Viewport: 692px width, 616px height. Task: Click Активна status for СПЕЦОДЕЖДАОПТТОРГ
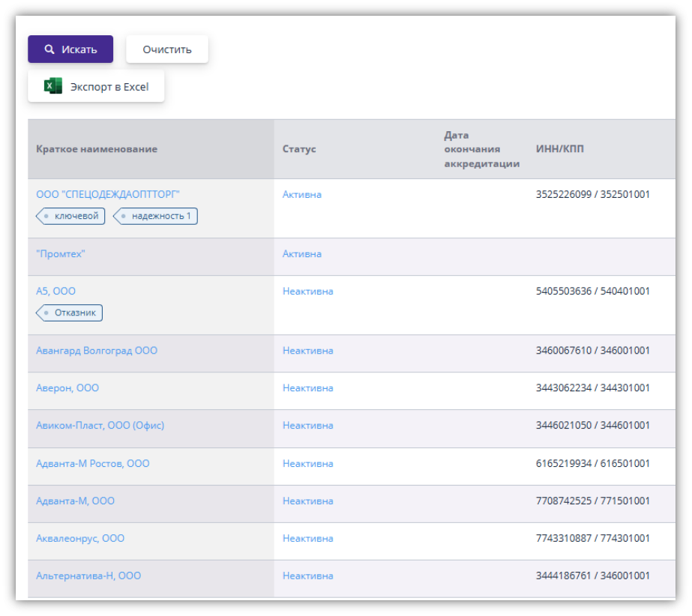point(302,194)
